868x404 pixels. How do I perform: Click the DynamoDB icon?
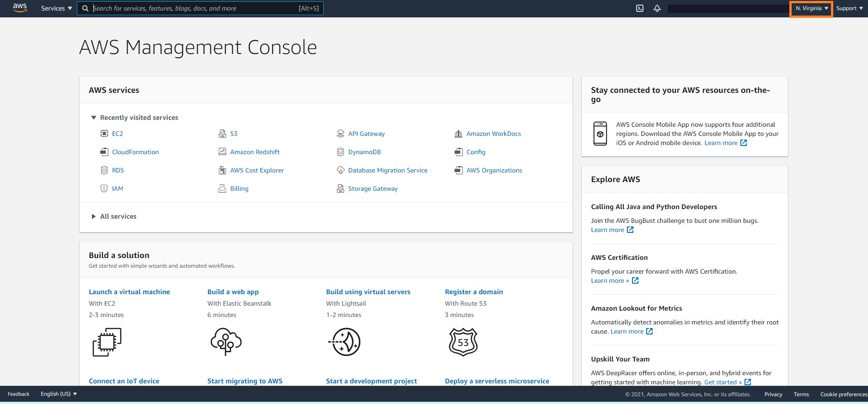pos(340,152)
